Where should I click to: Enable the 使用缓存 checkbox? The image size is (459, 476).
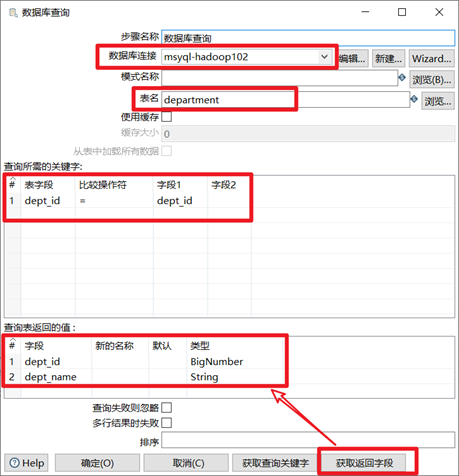167,117
